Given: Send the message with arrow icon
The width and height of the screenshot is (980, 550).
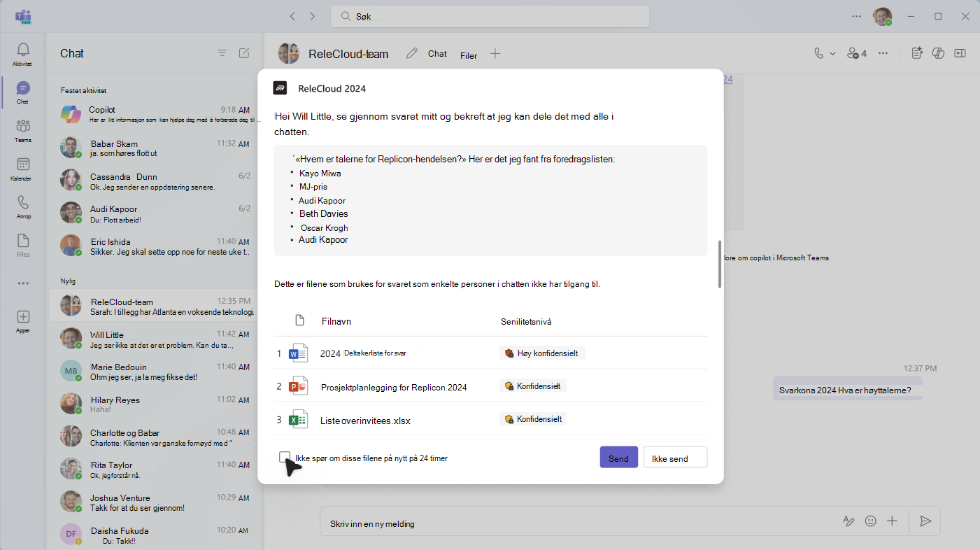Looking at the screenshot, I should point(925,521).
